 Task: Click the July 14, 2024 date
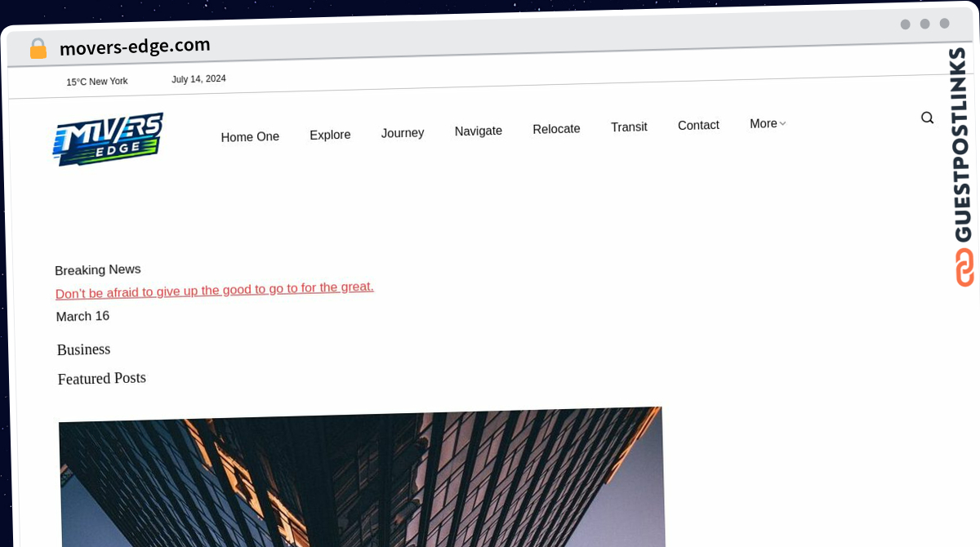pyautogui.click(x=198, y=79)
